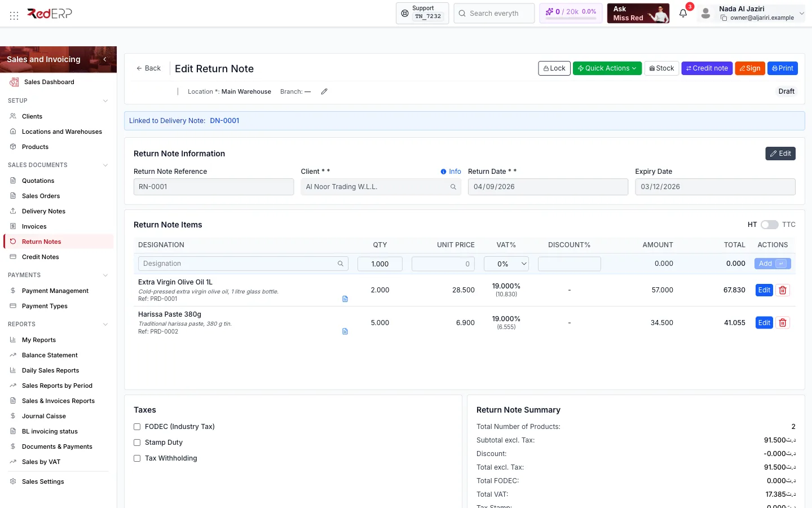Click the Clients sidebar icon

pos(13,116)
